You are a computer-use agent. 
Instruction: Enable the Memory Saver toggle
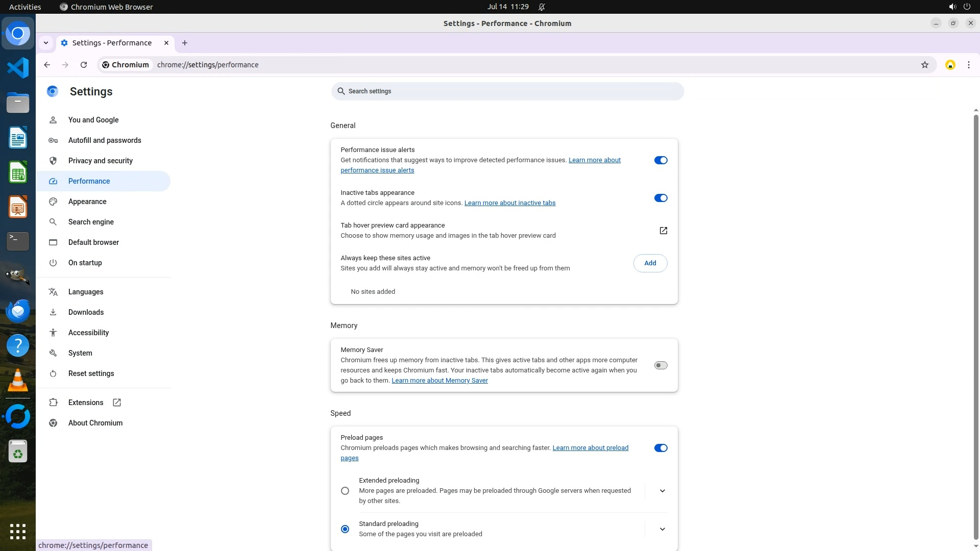[660, 365]
